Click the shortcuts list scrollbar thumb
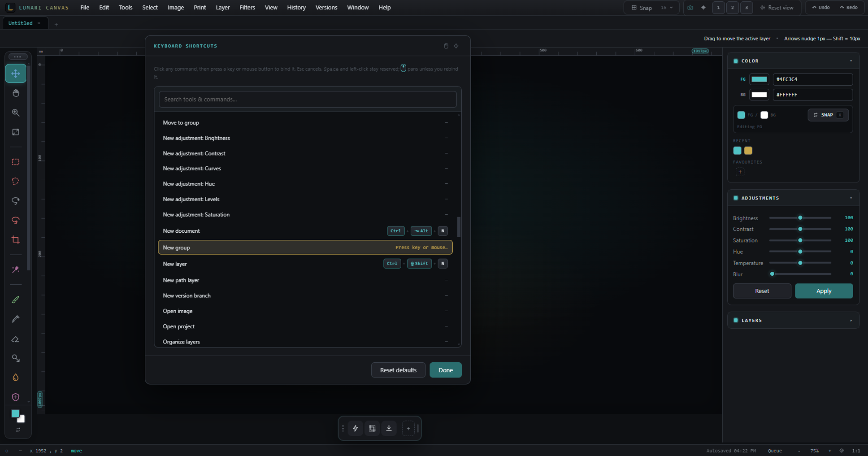The image size is (868, 456). point(459,227)
